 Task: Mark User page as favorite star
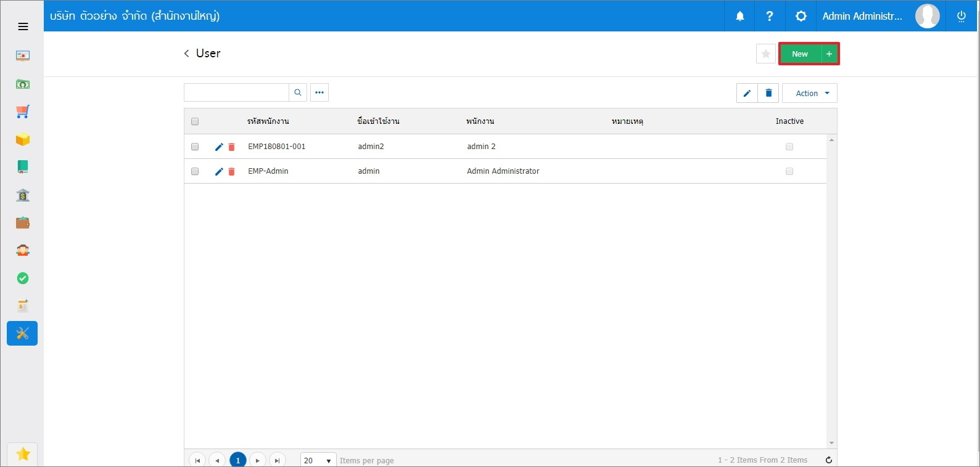pos(765,54)
